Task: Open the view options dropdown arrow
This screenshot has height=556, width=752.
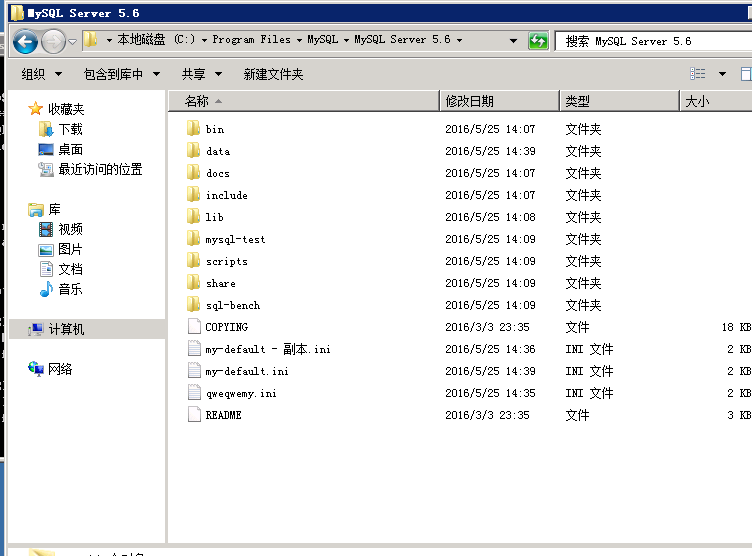Action: coord(722,74)
